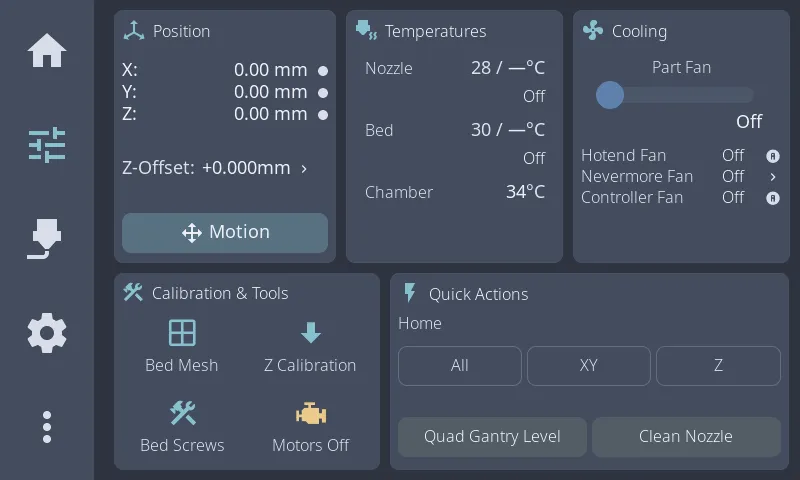Click the Calibration & Tools title
800x480 pixels.
[220, 293]
